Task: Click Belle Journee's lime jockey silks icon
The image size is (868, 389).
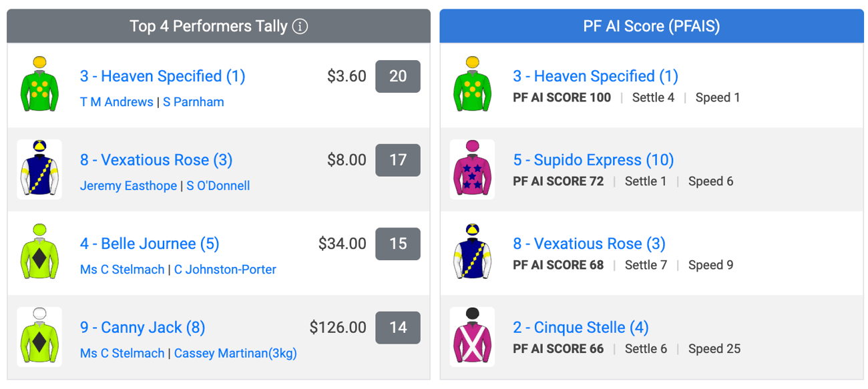Action: (x=39, y=253)
